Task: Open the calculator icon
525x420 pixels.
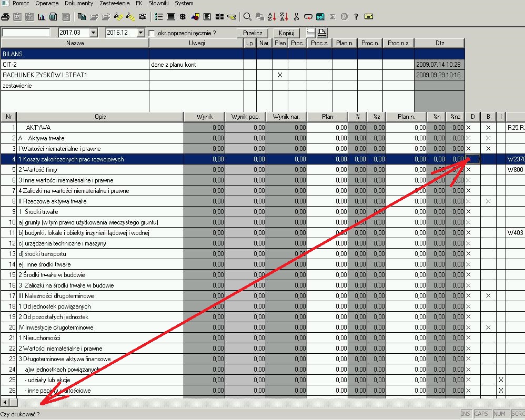Action: pos(320,17)
